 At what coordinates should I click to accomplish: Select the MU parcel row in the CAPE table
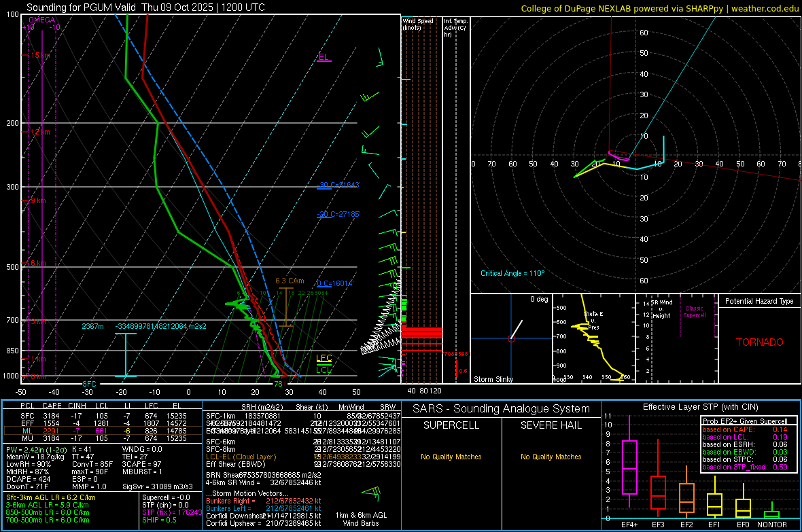click(103, 438)
